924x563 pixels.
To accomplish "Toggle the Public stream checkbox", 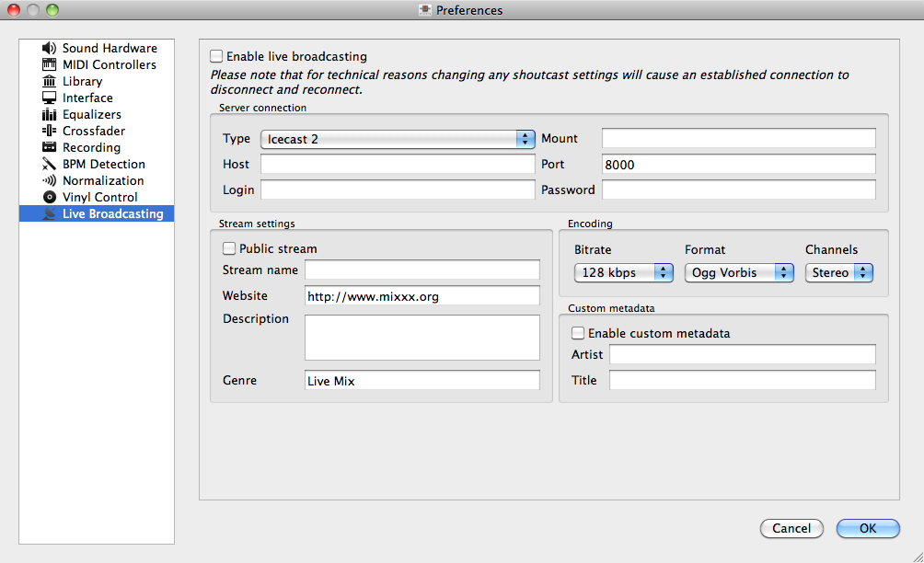I will [229, 248].
